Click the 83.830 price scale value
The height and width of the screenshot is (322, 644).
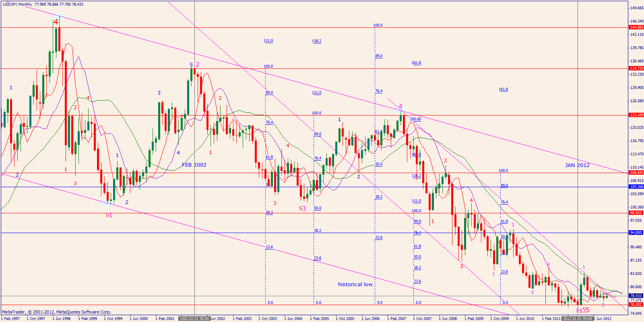point(637,274)
